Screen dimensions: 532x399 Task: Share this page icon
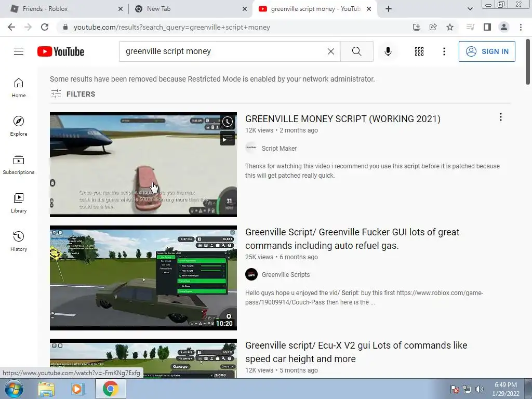coord(433,27)
